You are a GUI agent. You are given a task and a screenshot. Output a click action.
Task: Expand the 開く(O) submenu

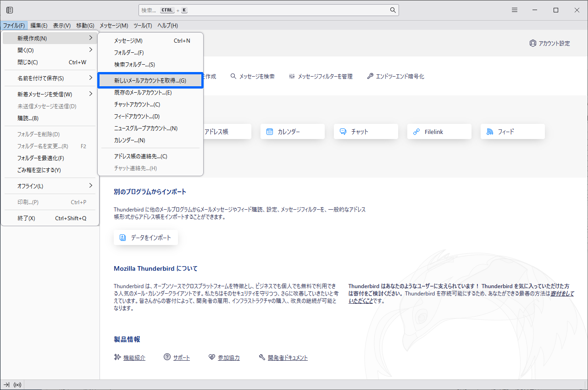click(x=51, y=50)
